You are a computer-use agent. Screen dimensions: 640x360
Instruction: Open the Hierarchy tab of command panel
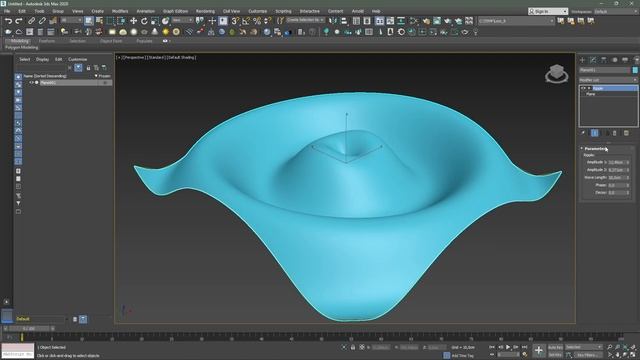click(604, 60)
